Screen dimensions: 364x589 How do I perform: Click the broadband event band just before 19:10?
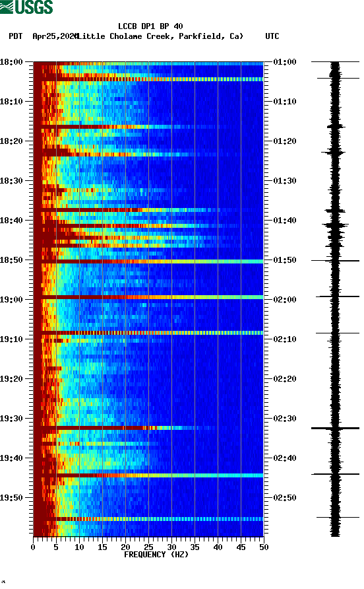click(x=148, y=333)
